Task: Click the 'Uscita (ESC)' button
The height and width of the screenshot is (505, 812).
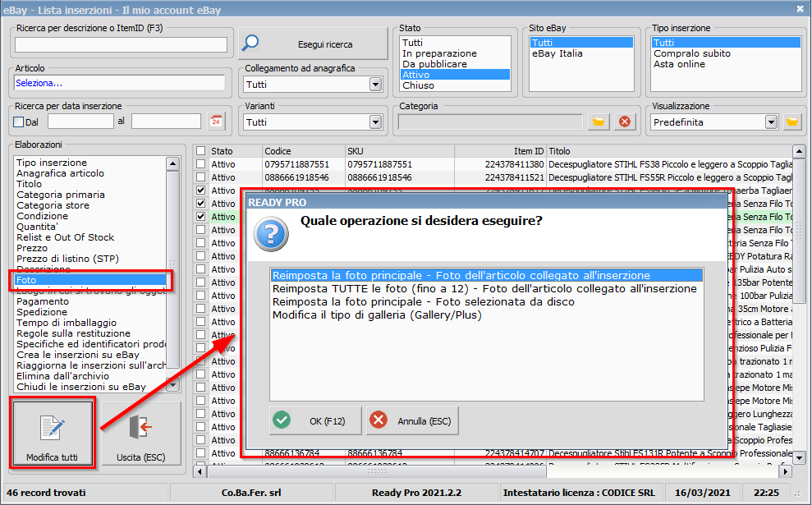Action: click(x=141, y=434)
